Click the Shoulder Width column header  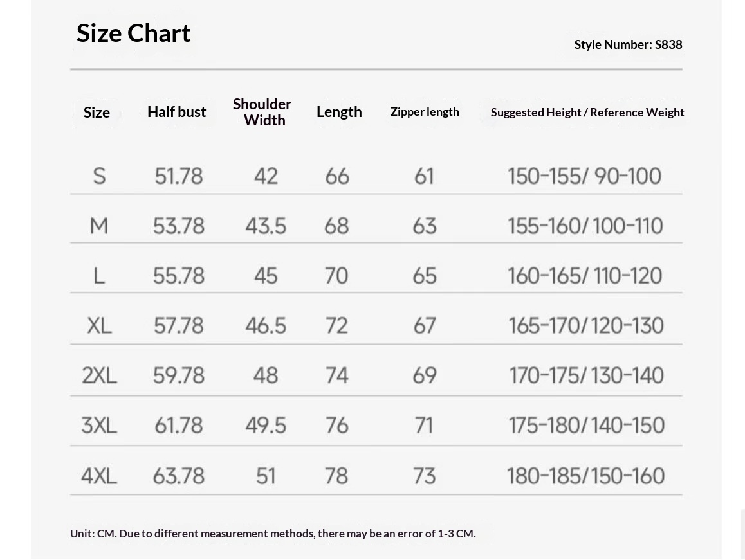[262, 112]
